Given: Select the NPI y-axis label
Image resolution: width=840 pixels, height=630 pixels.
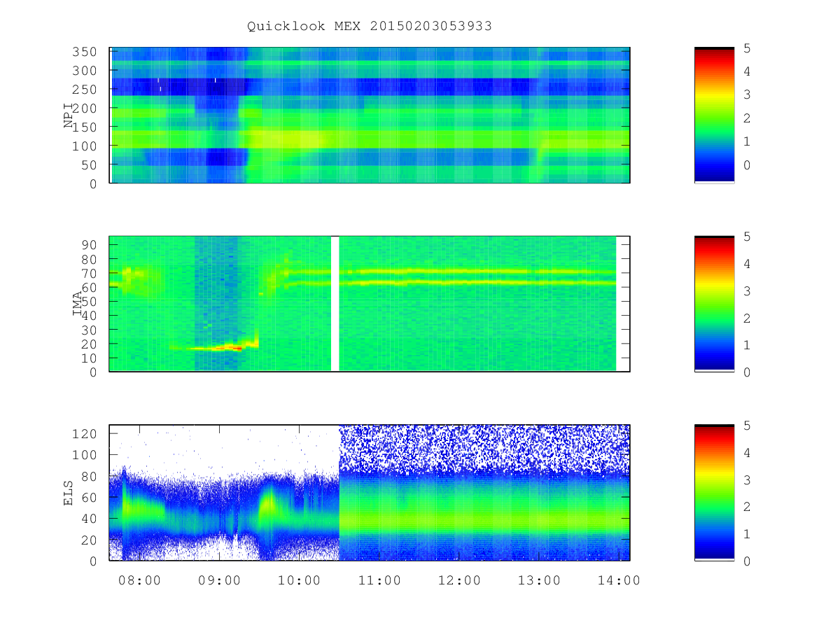Looking at the screenshot, I should tap(69, 115).
